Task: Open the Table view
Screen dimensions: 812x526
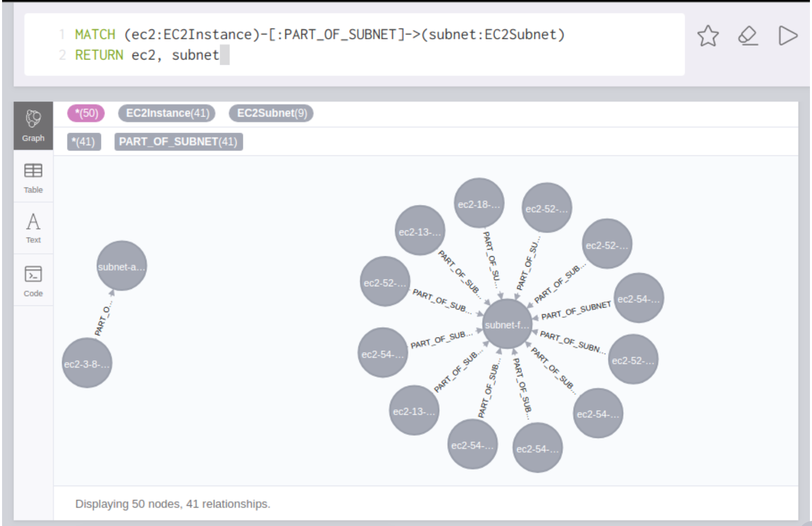Action: coord(33,178)
